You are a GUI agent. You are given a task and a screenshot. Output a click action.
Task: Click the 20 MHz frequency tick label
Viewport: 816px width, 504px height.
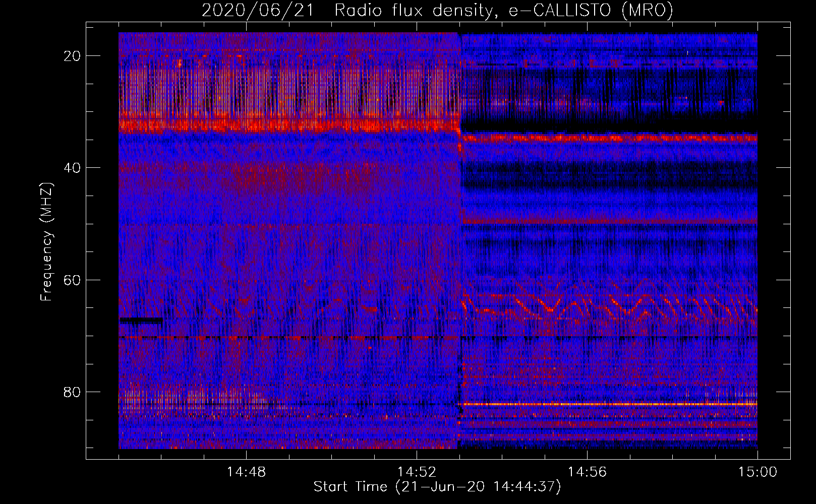(73, 56)
